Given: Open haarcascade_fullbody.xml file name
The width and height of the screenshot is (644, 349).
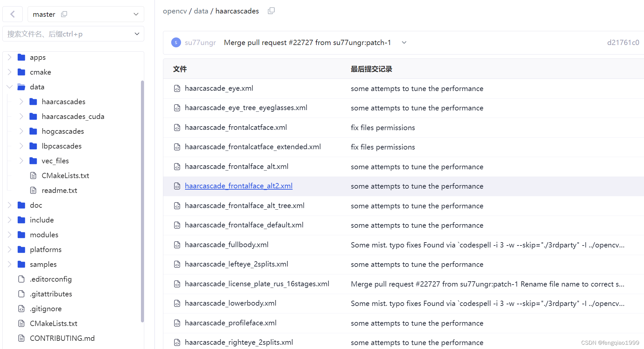Looking at the screenshot, I should tap(227, 244).
